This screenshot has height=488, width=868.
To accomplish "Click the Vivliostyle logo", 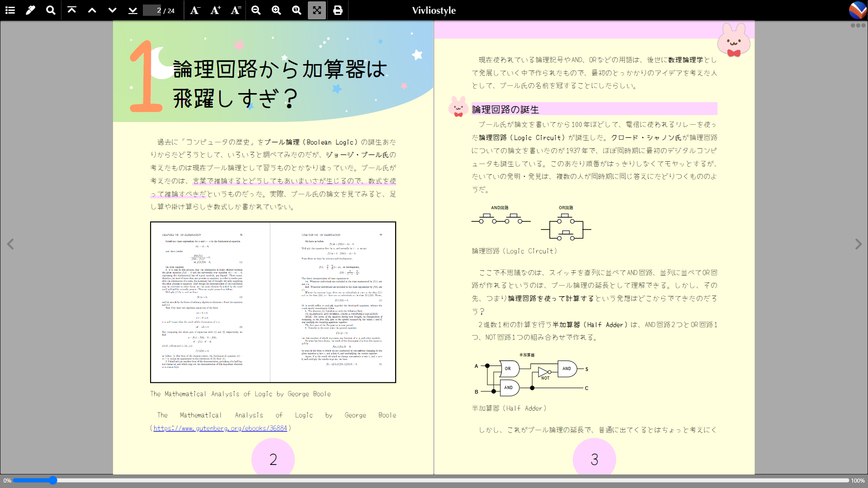I will pyautogui.click(x=857, y=10).
